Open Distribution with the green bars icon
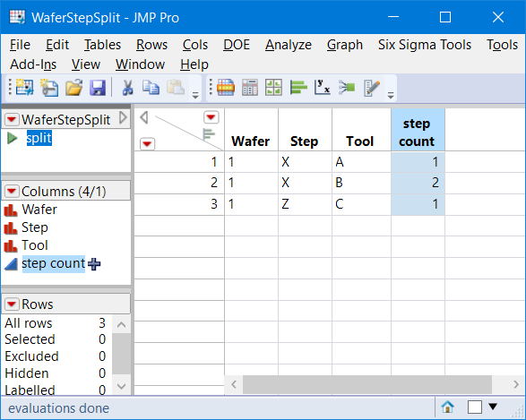The width and height of the screenshot is (526, 420). tap(298, 88)
